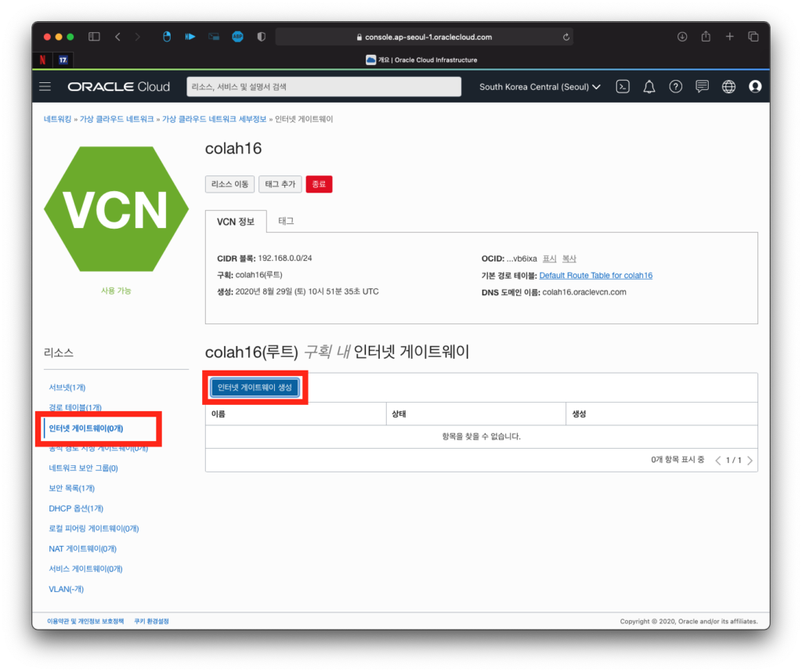Click the resource search input field
The width and height of the screenshot is (802, 672).
(321, 87)
